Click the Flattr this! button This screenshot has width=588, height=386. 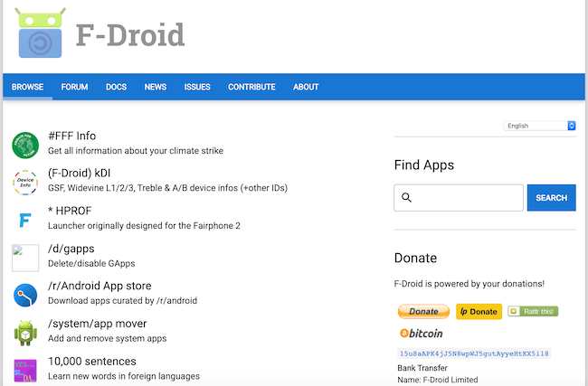click(x=533, y=311)
